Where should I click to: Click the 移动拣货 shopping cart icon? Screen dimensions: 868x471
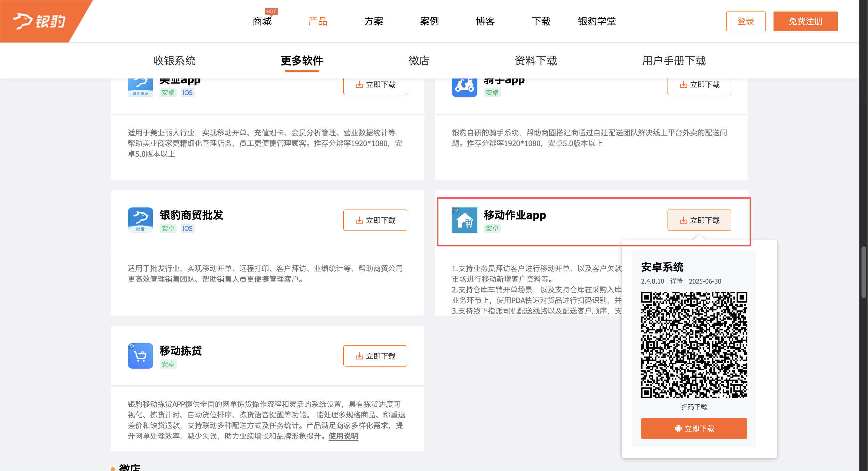141,356
